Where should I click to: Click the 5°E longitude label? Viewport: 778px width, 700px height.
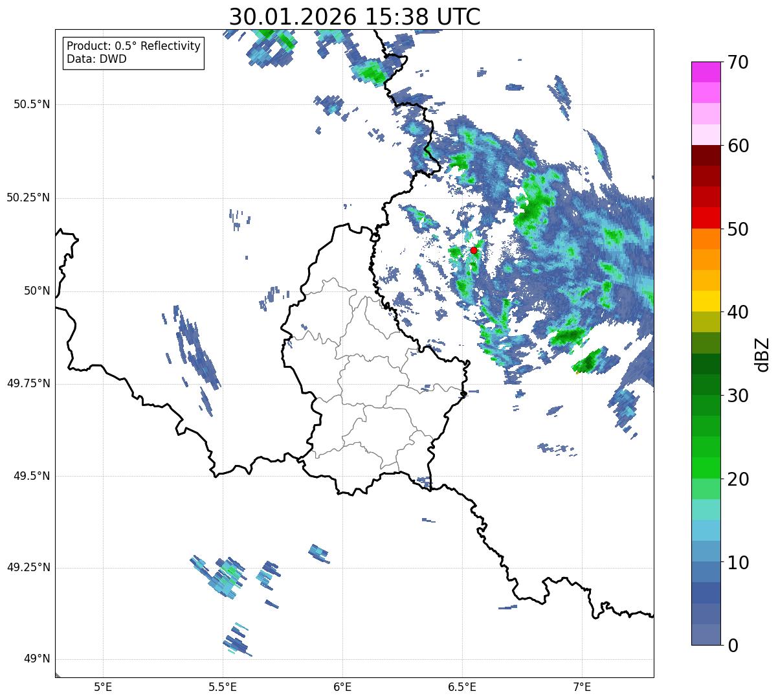tap(103, 686)
